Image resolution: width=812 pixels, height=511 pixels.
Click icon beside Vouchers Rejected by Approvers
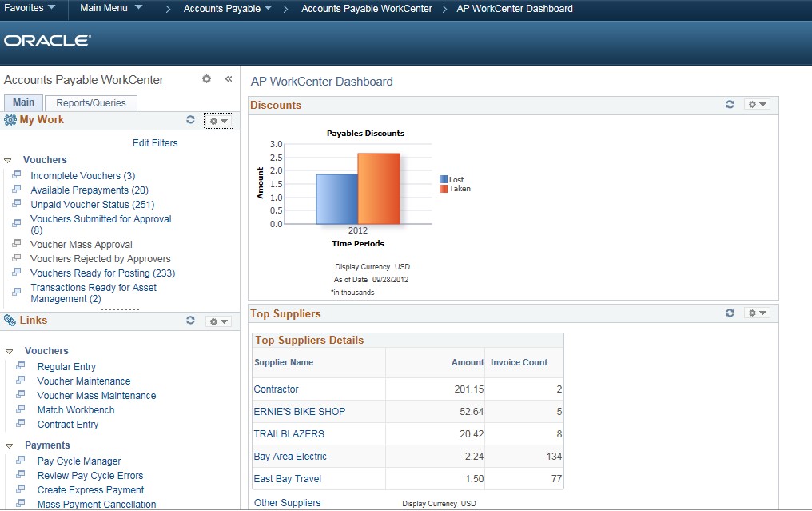point(17,257)
